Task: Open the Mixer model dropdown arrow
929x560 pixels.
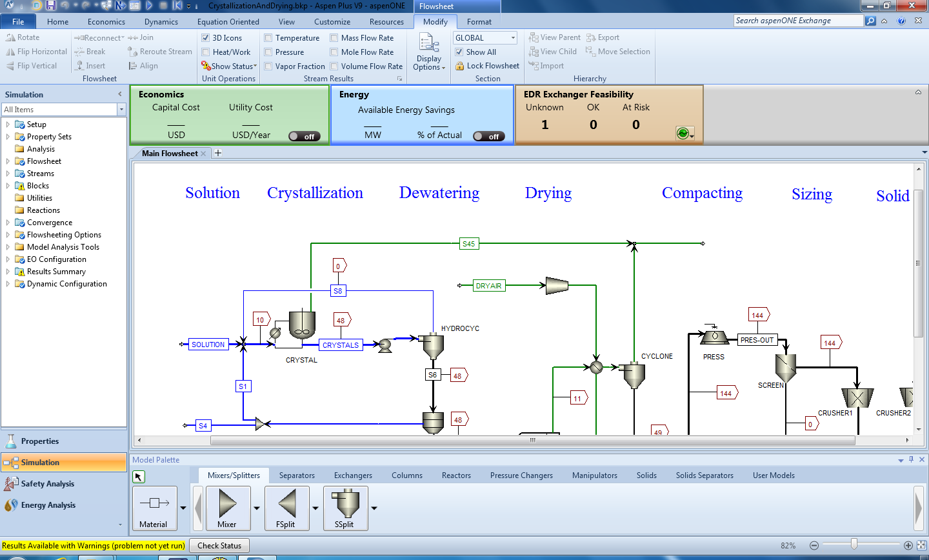Action: (257, 508)
